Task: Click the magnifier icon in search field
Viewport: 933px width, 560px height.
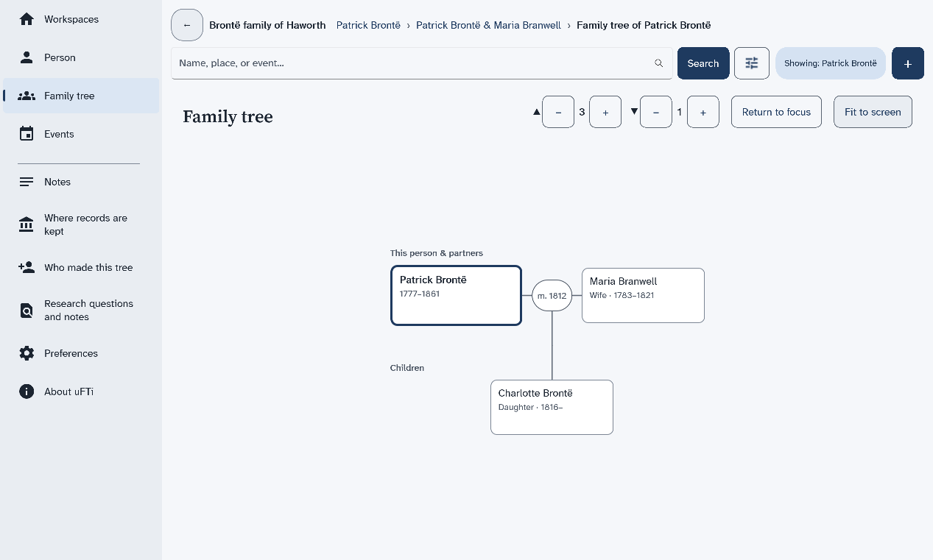Action: (659, 63)
